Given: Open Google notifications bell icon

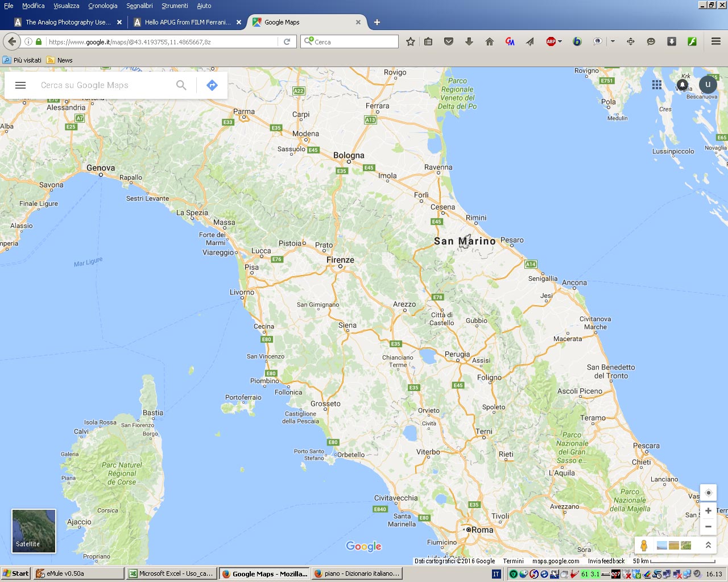Looking at the screenshot, I should click(x=682, y=85).
